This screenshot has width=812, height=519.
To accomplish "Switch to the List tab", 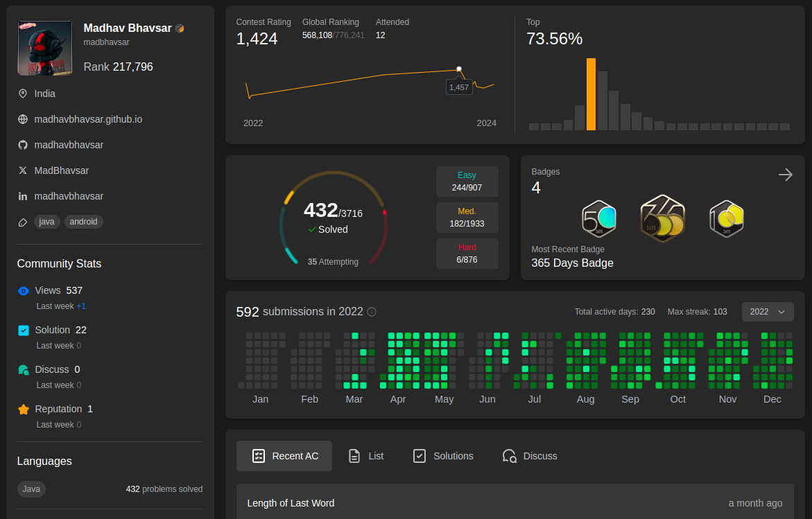I will 365,456.
